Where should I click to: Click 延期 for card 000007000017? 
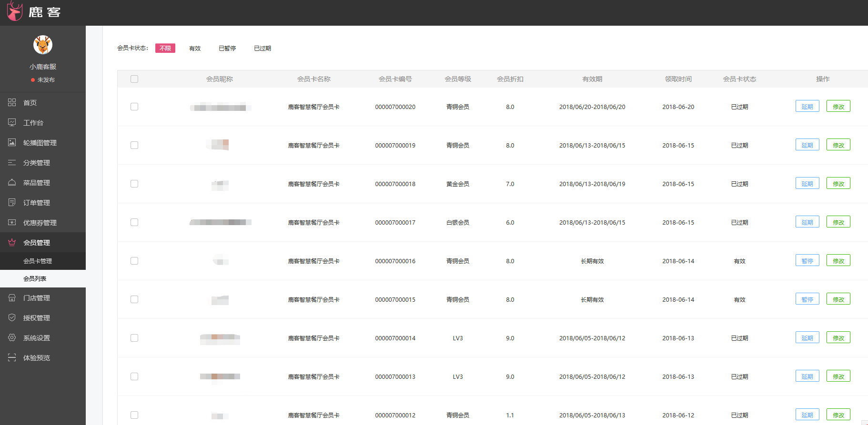click(807, 222)
